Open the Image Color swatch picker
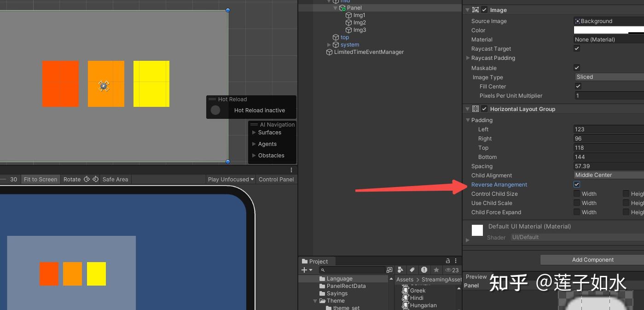The image size is (644, 310). pos(609,30)
